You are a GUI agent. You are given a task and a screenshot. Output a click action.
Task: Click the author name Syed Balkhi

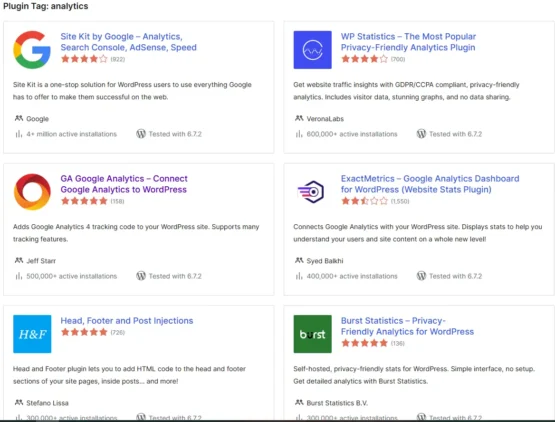click(325, 261)
